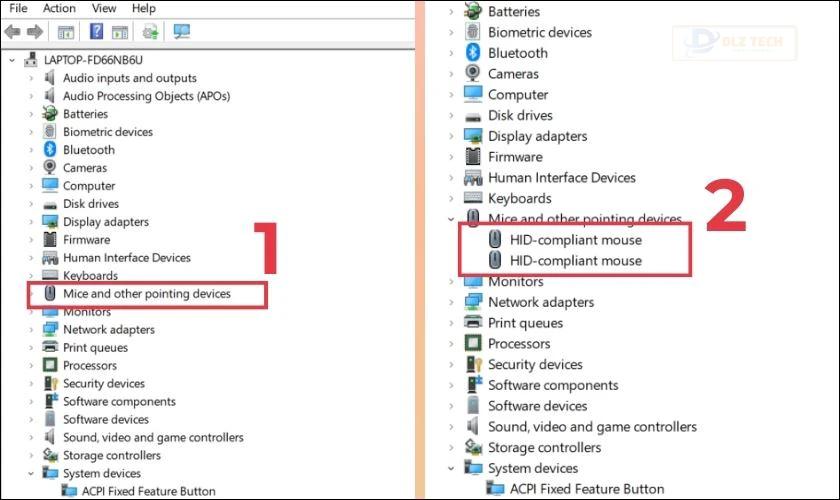Select the second HID-compliant mouse entry
Viewport: 840px width, 500px height.
[x=575, y=260]
